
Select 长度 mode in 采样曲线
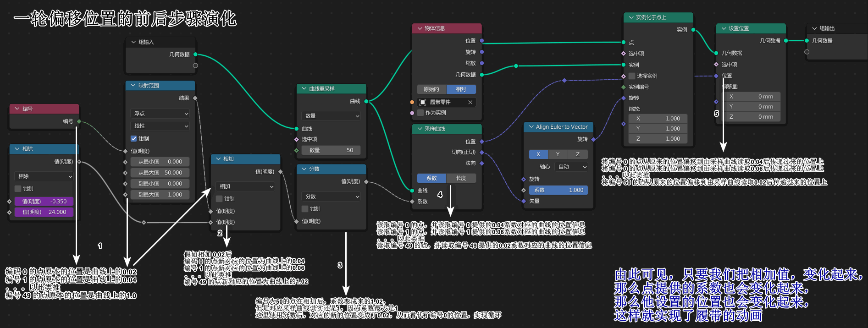tap(461, 178)
